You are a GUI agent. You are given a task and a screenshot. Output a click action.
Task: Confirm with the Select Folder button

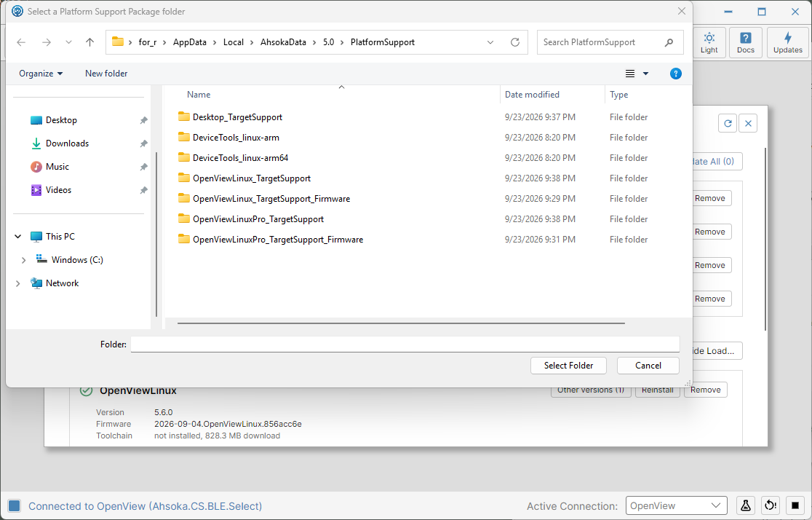point(568,366)
